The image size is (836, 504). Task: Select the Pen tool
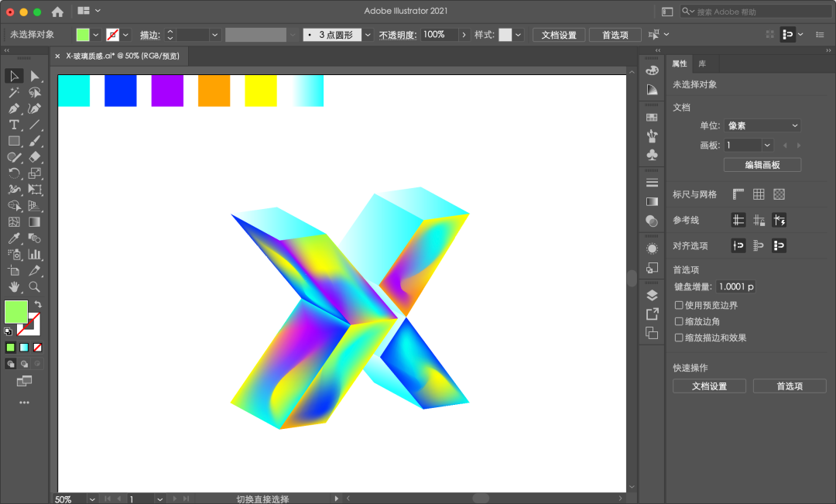[14, 109]
